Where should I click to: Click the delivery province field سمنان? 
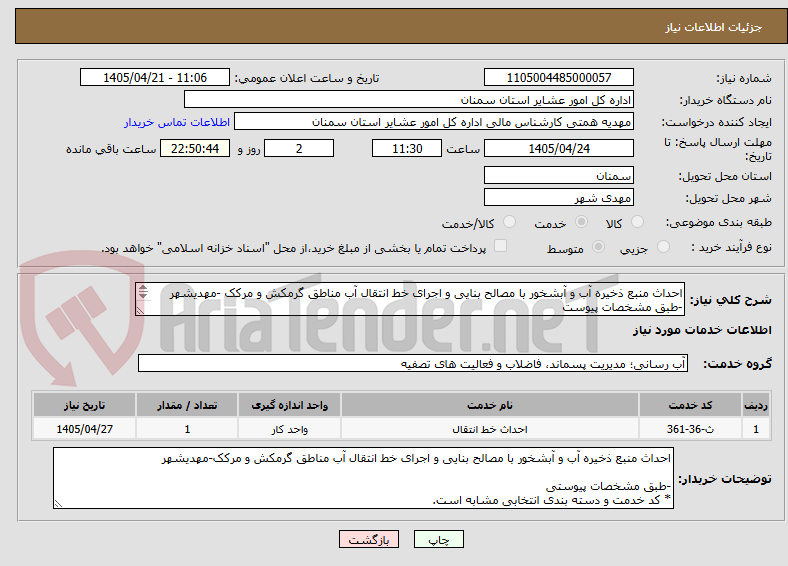tap(558, 175)
